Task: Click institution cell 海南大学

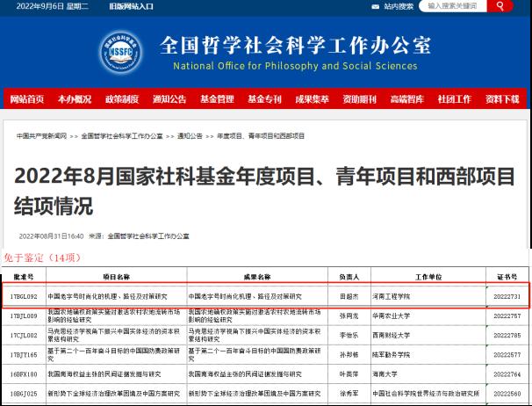Action: click(385, 374)
